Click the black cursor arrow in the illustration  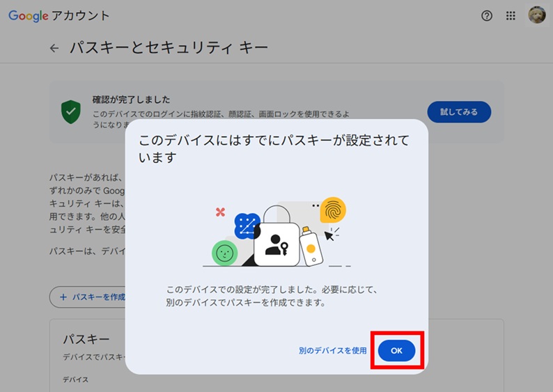329,235
